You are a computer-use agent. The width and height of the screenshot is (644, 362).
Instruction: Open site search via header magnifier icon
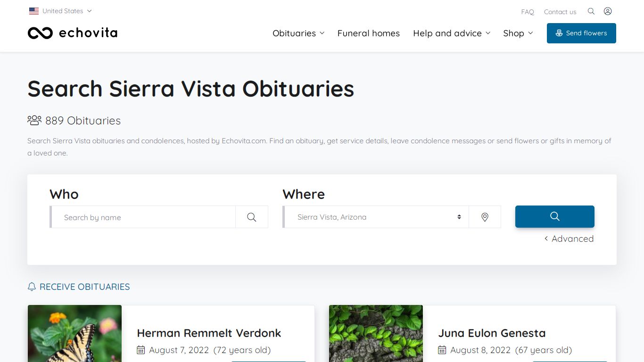591,11
